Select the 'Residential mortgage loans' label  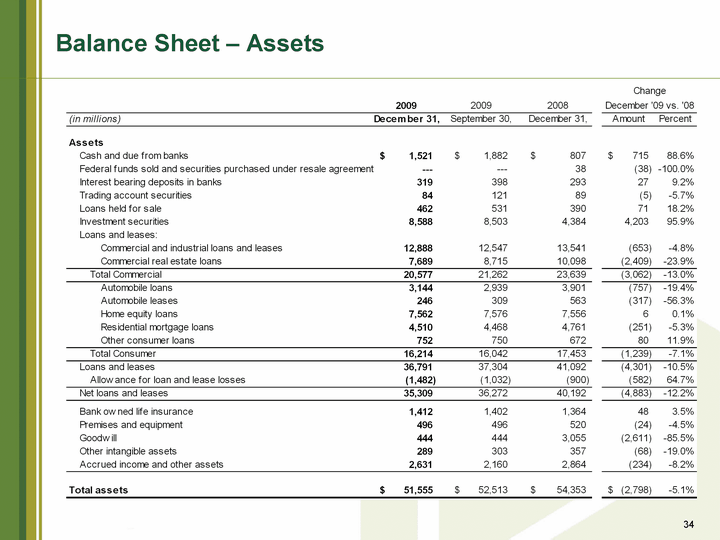click(157, 327)
